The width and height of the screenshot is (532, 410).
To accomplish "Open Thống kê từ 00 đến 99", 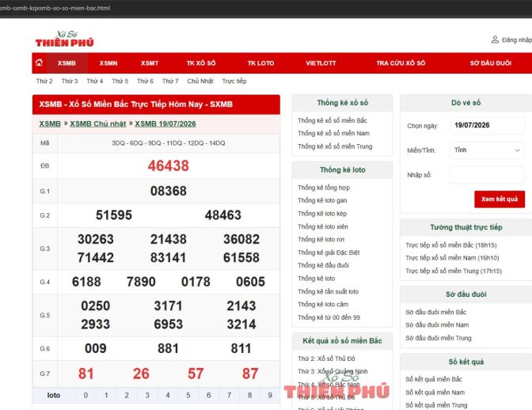I will point(329,317).
